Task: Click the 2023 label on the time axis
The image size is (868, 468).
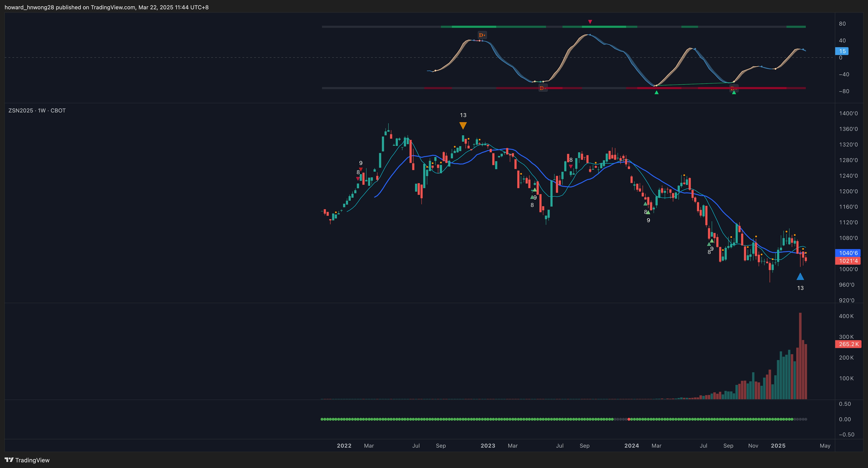Action: tap(488, 445)
